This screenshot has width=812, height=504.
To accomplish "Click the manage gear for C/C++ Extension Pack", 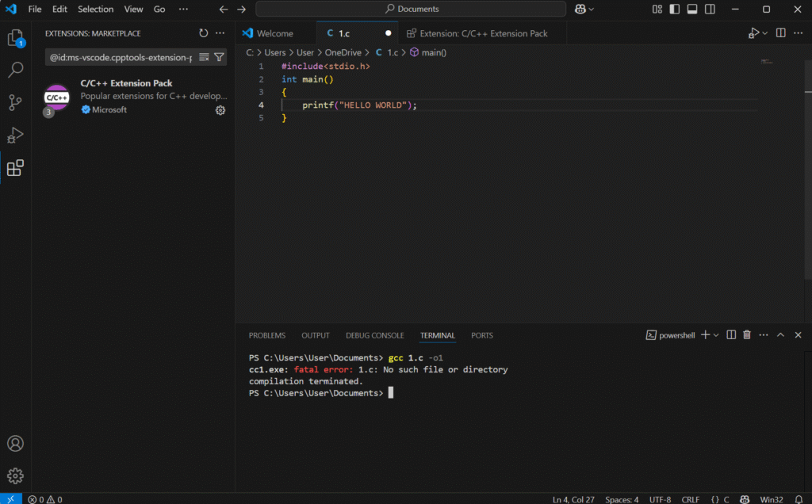I will 220,110.
